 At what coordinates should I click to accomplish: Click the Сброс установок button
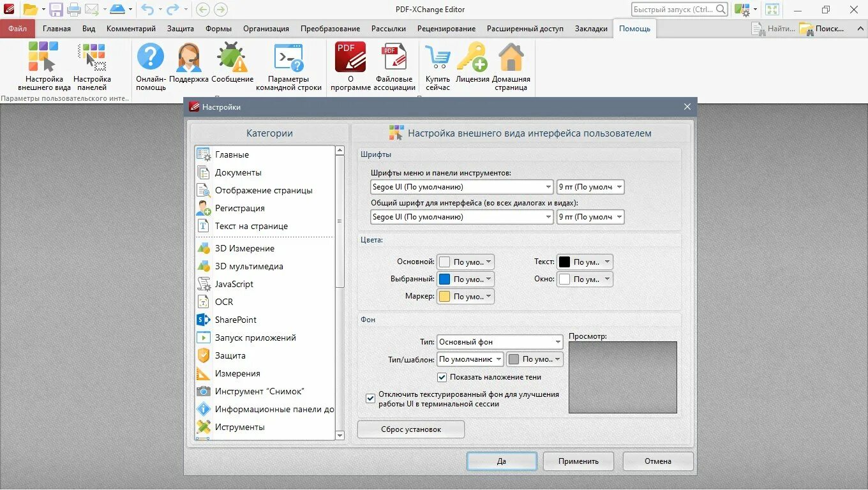411,429
